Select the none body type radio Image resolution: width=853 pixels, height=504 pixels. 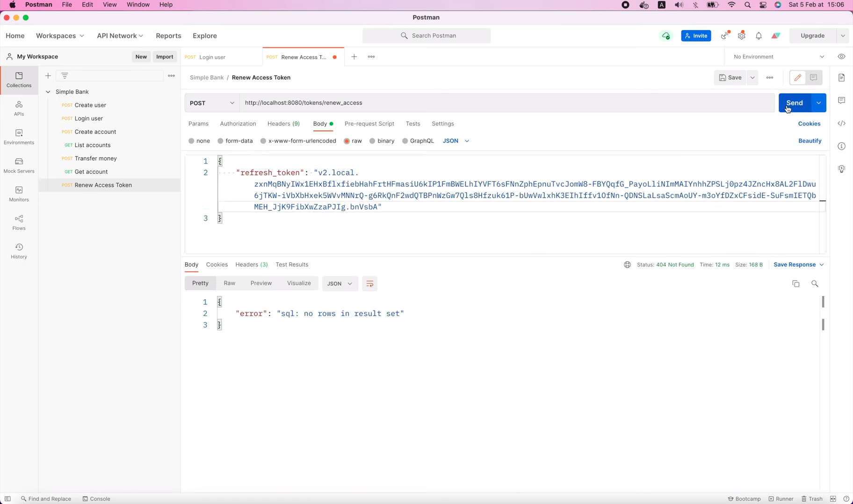click(x=191, y=141)
